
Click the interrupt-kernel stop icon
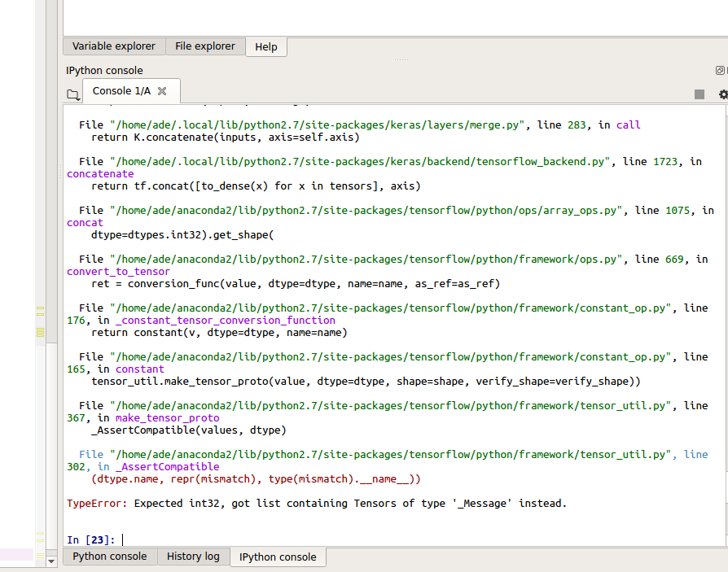point(699,94)
